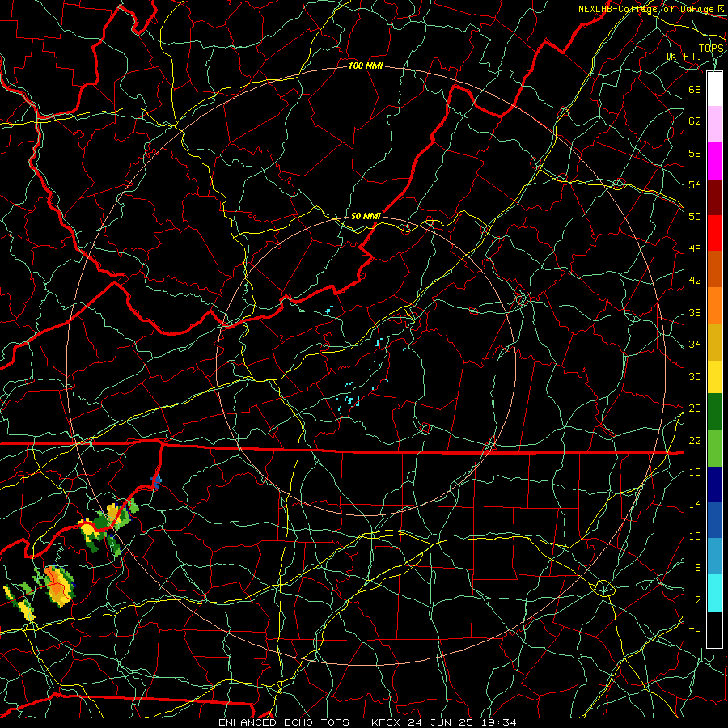This screenshot has width=728, height=728.
Task: Click the orange 38 kft legend swatch
Action: click(x=714, y=306)
